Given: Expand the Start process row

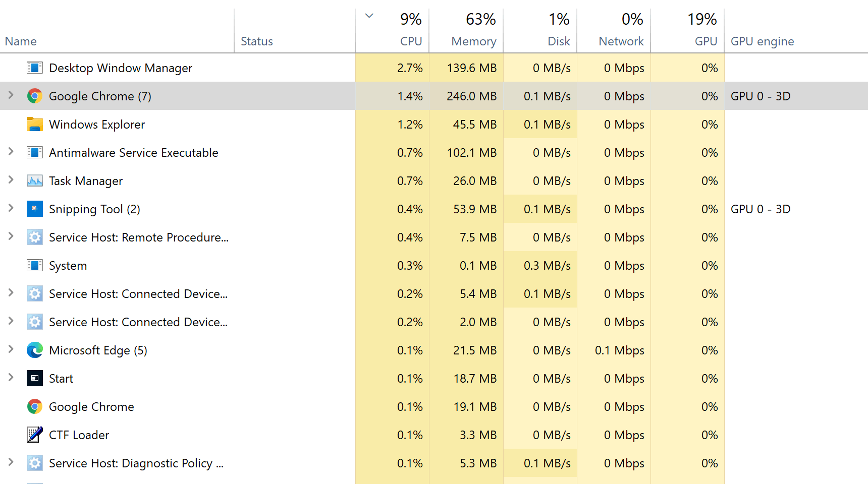Looking at the screenshot, I should (11, 377).
